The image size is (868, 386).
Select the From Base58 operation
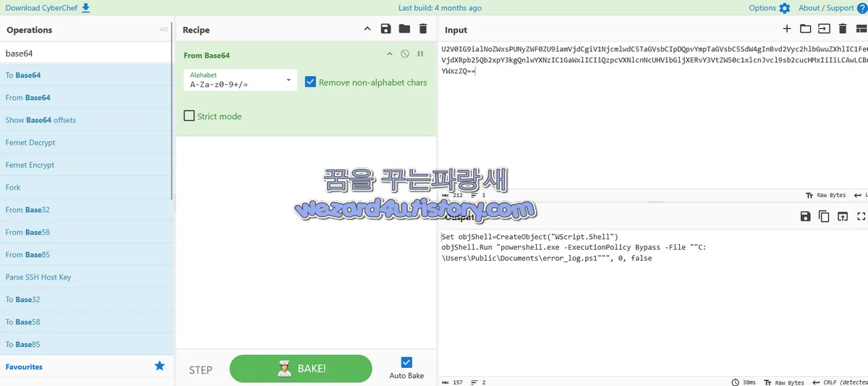click(x=87, y=232)
